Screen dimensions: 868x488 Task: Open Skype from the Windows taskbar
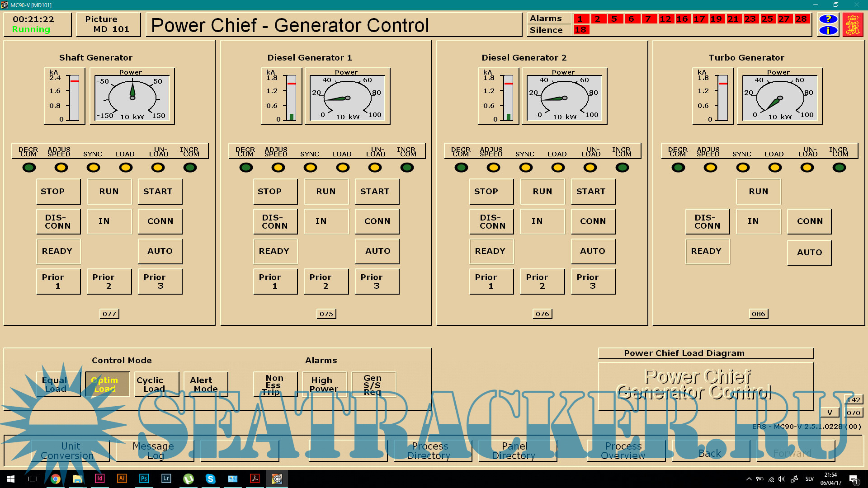tap(210, 479)
